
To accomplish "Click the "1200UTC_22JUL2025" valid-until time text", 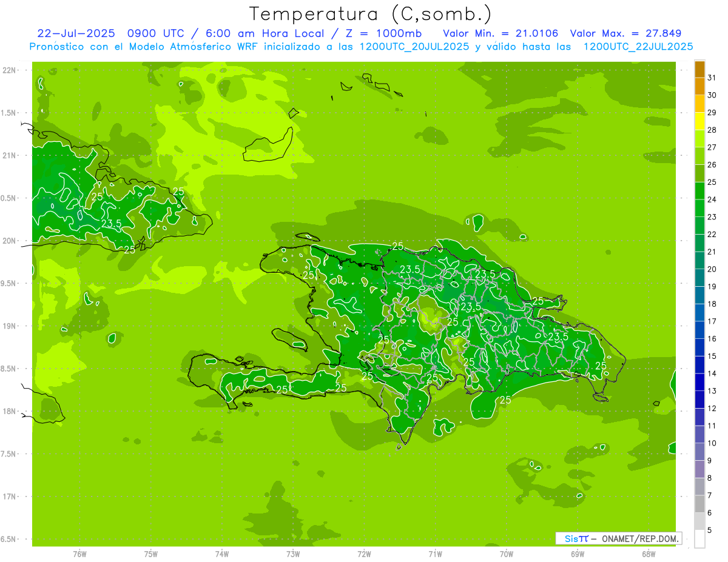I will (x=638, y=47).
